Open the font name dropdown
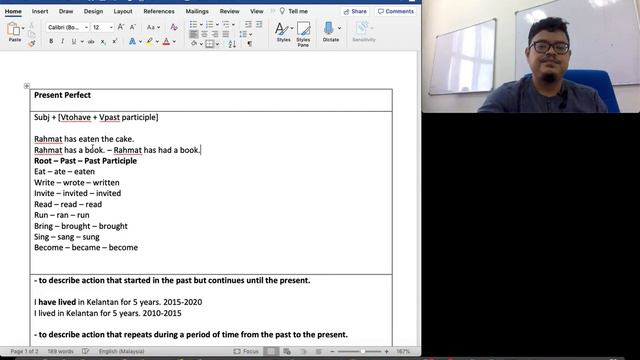The height and width of the screenshot is (360, 640). coord(87,27)
